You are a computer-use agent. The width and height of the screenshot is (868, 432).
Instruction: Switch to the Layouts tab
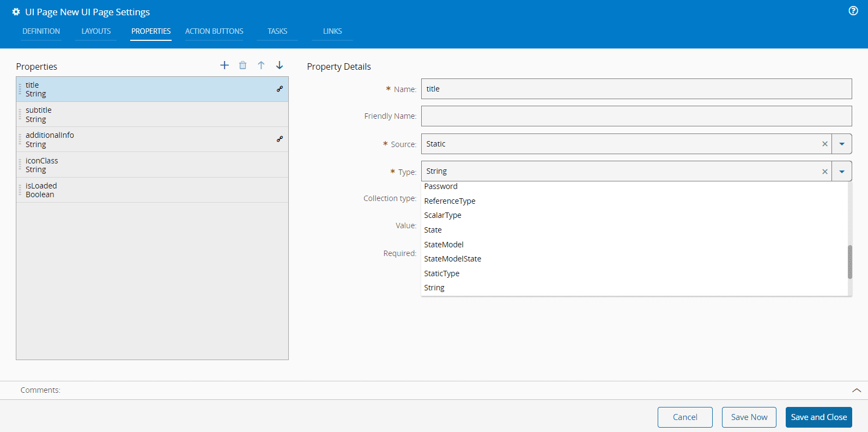(x=96, y=31)
